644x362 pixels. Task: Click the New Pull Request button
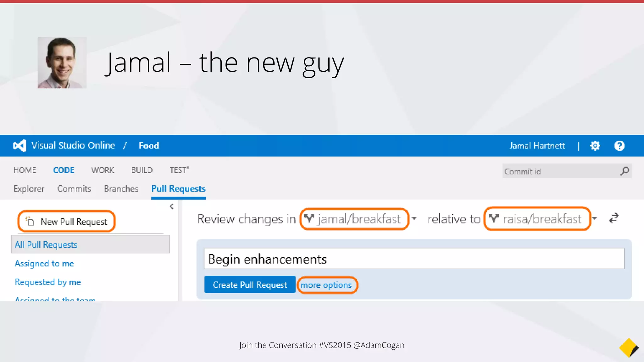click(x=67, y=221)
